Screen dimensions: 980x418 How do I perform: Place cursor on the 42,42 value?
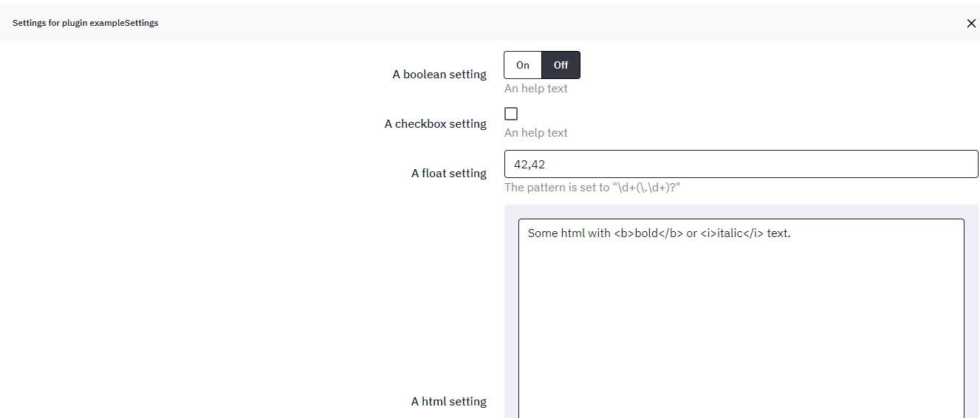pos(530,164)
